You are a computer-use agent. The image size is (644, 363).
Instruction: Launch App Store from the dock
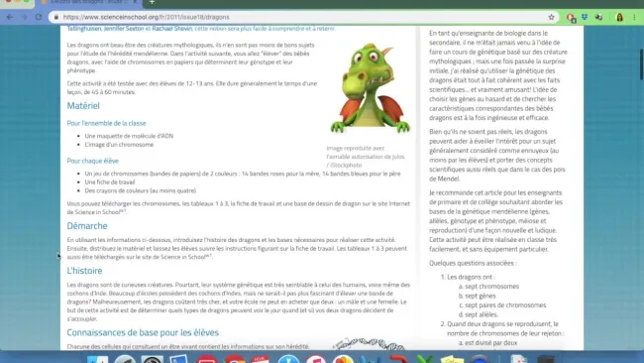click(288, 359)
